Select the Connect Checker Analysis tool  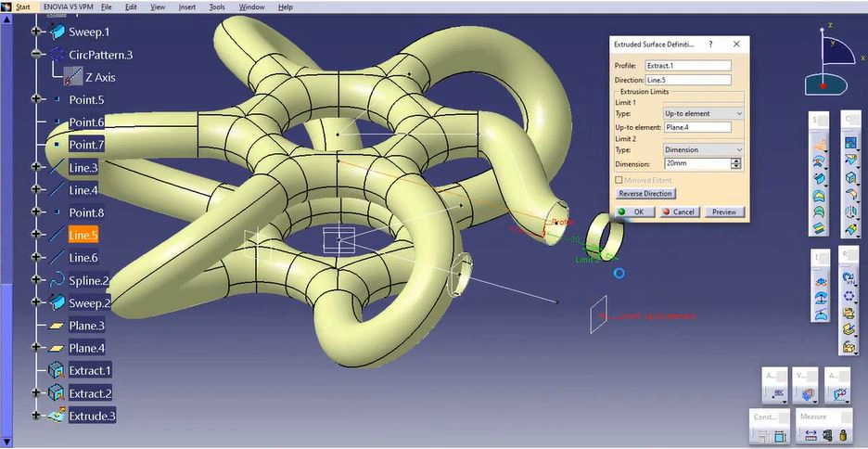840,395
